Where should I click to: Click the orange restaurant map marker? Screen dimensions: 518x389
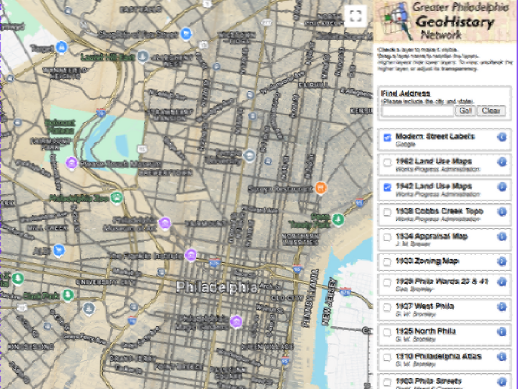320,188
